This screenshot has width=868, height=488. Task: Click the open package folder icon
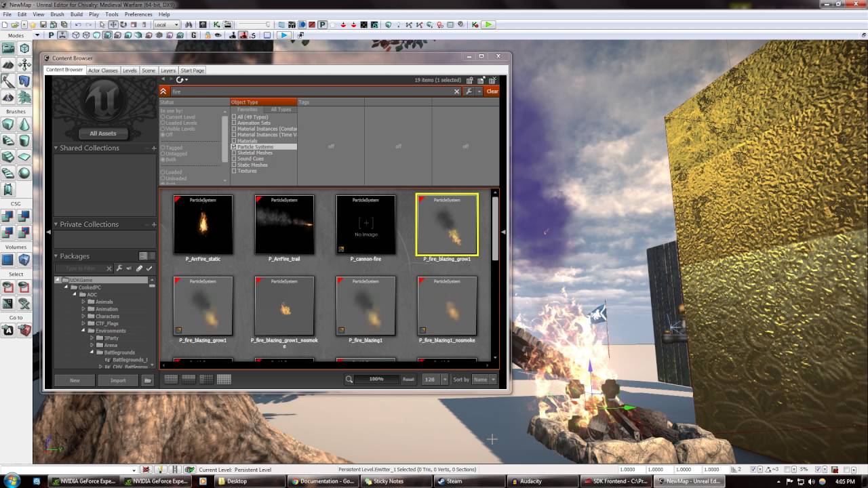tap(147, 380)
